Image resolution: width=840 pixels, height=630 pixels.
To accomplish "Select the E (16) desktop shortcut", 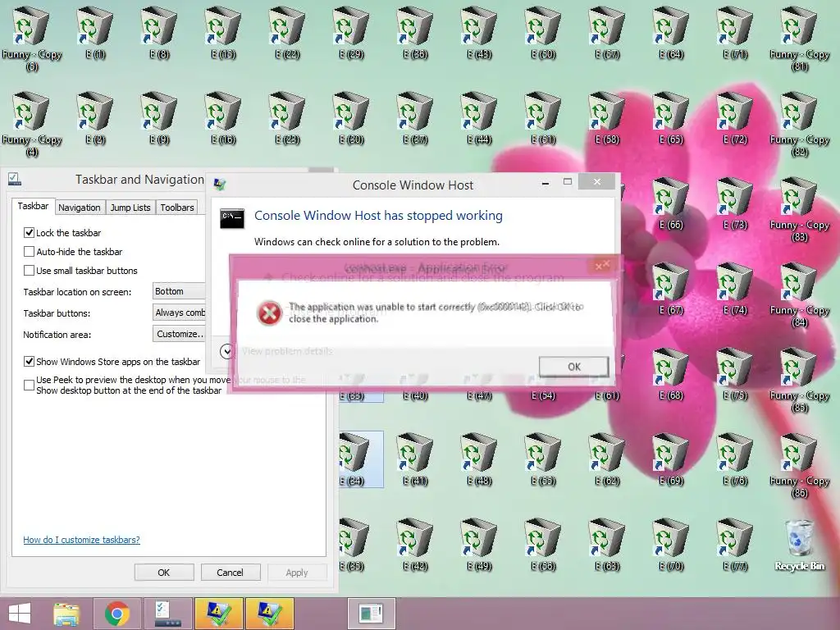I will click(223, 118).
